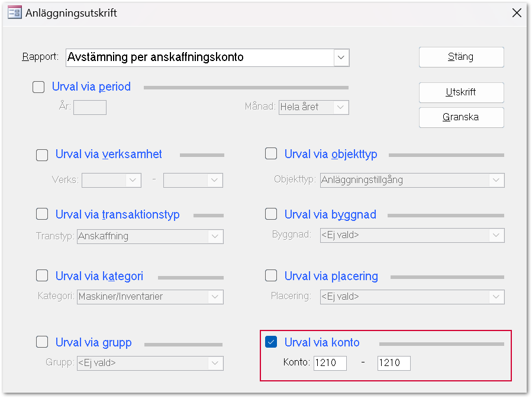The height and width of the screenshot is (398, 532).
Task: Expand the Månad dropdown showing Hela året
Action: click(x=341, y=107)
